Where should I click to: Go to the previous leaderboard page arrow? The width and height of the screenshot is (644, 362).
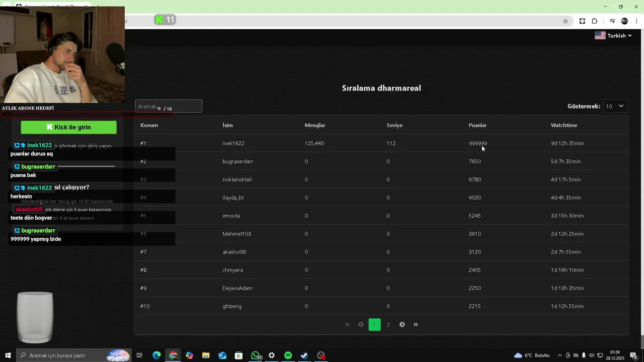(361, 325)
